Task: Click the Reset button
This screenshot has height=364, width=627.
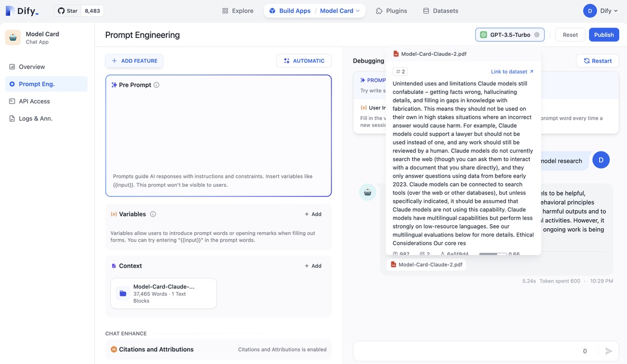Action: (x=570, y=35)
